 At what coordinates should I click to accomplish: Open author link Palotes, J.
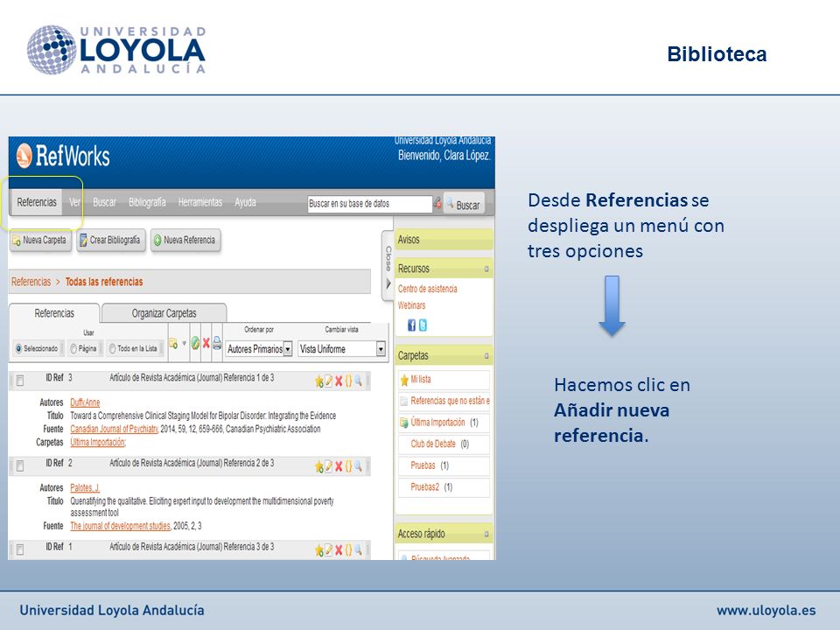[85, 487]
